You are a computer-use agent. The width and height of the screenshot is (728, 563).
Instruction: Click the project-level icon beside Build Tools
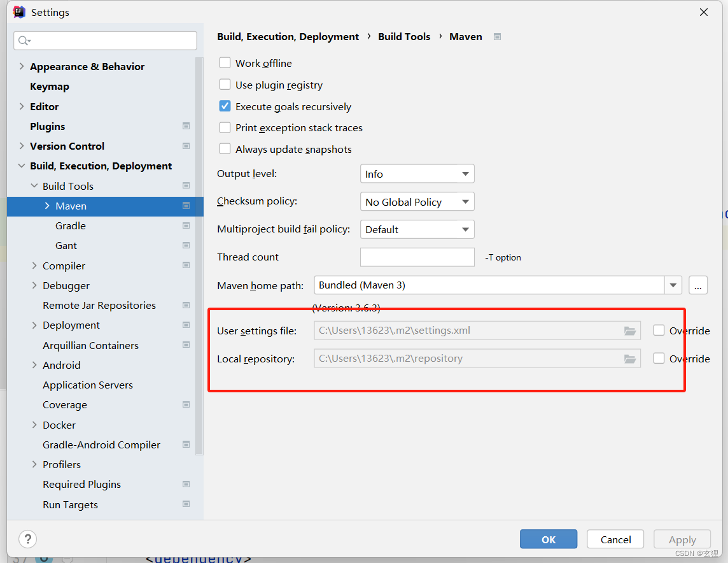click(x=186, y=185)
